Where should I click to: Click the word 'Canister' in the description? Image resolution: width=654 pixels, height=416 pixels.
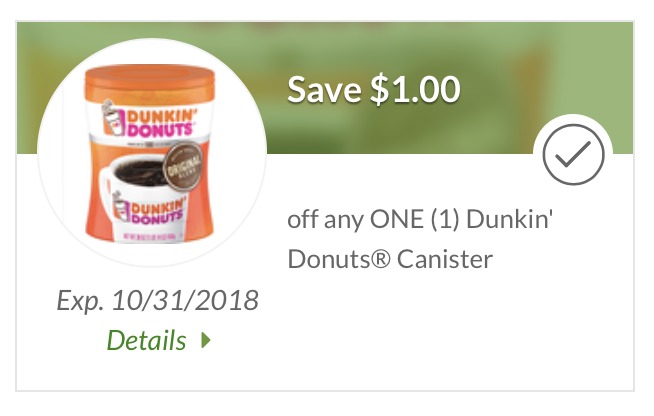point(445,259)
